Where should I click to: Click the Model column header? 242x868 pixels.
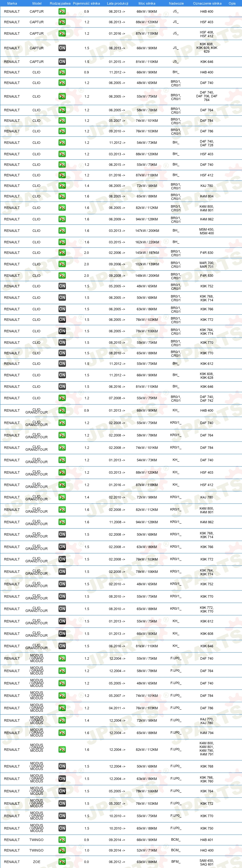pyautogui.click(x=37, y=3)
